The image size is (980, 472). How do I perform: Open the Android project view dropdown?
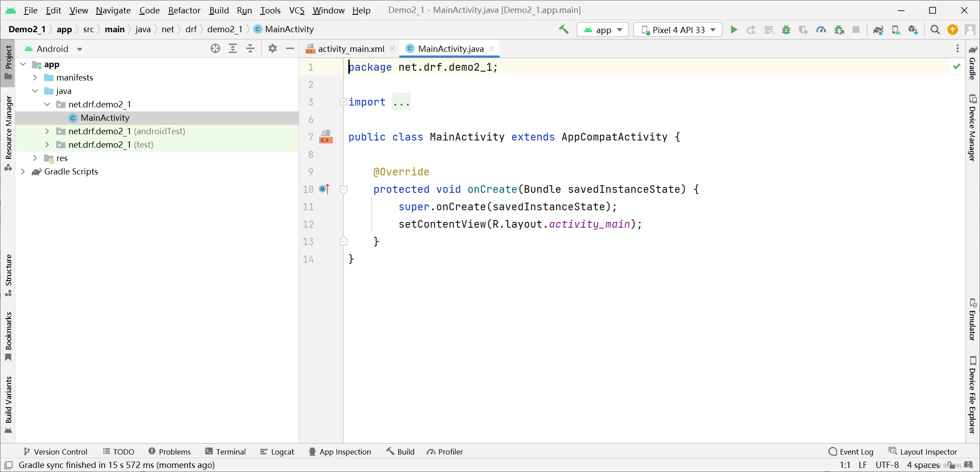pyautogui.click(x=54, y=49)
